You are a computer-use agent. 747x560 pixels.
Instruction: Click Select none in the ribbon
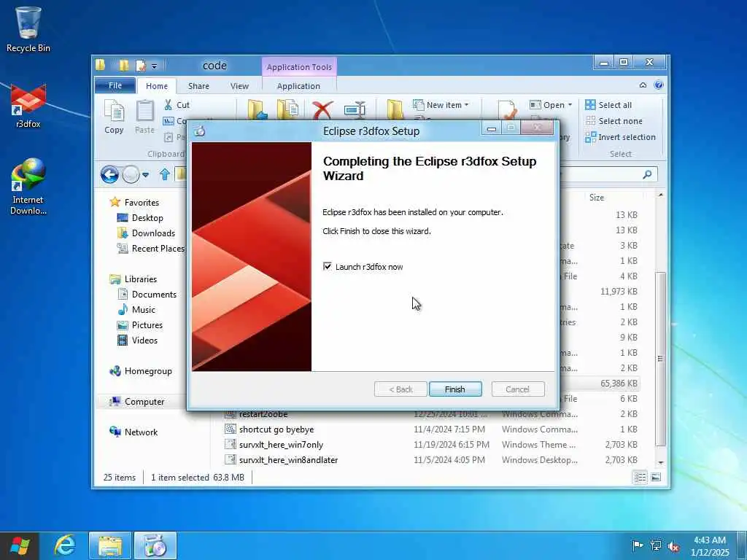pyautogui.click(x=614, y=121)
